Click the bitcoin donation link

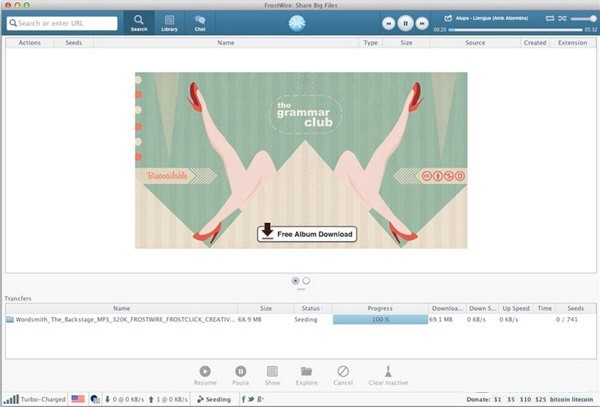560,399
